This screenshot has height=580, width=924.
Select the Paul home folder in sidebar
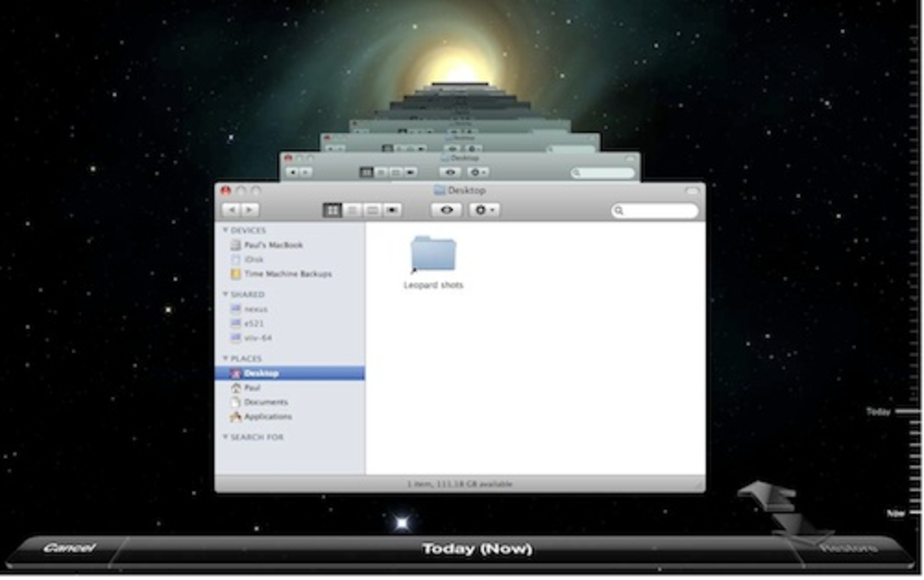click(252, 388)
